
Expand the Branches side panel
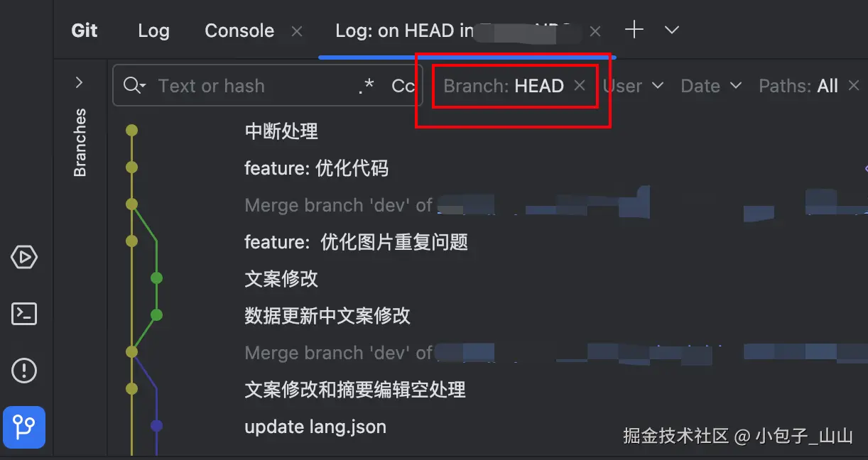(79, 83)
